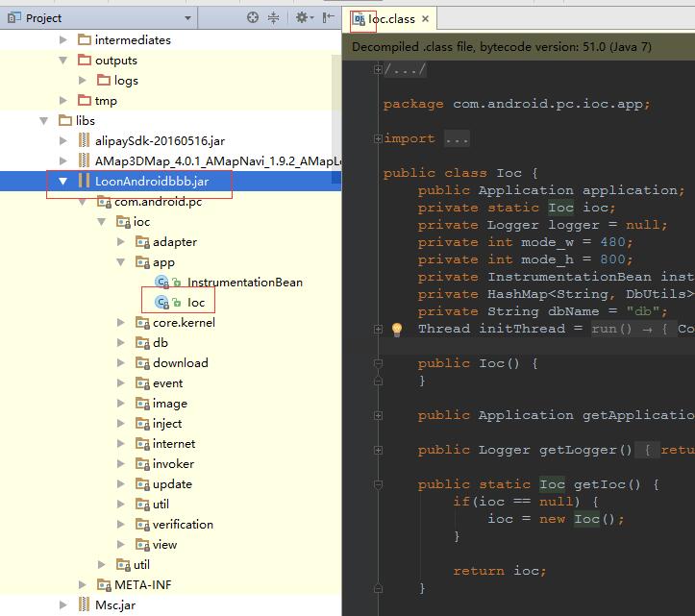Screen dimensions: 695x616
Task: Collapse the outputs folder
Action: (62, 61)
